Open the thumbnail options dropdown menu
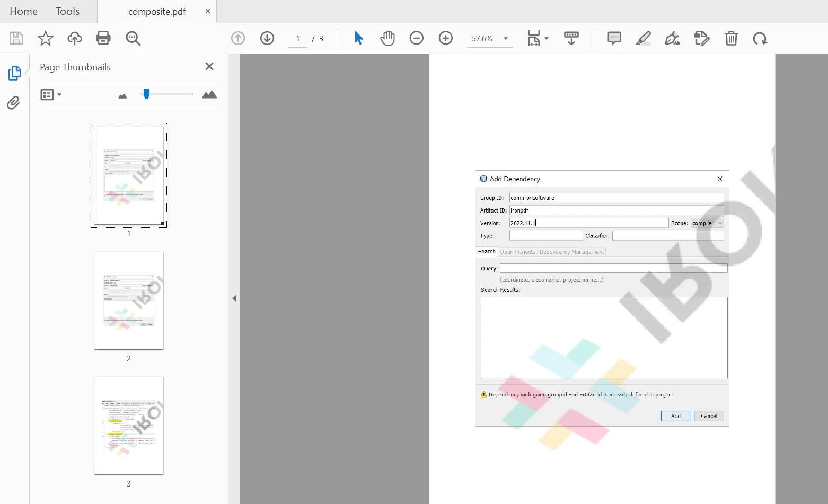828x504 pixels. pos(51,94)
